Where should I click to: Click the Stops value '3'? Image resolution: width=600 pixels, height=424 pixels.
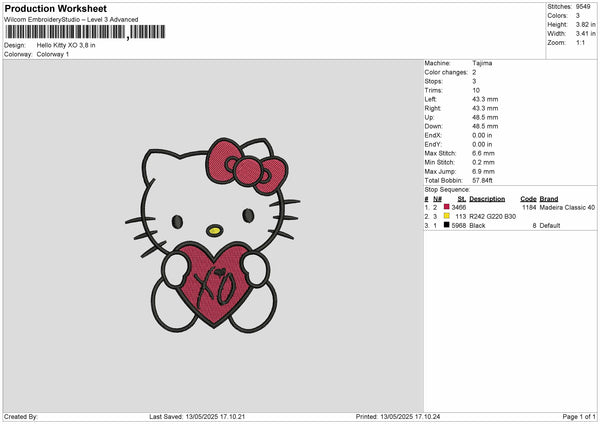click(474, 81)
